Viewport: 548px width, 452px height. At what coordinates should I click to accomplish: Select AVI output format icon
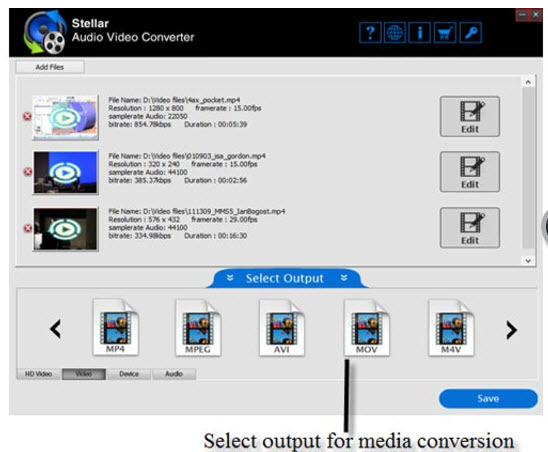[282, 328]
